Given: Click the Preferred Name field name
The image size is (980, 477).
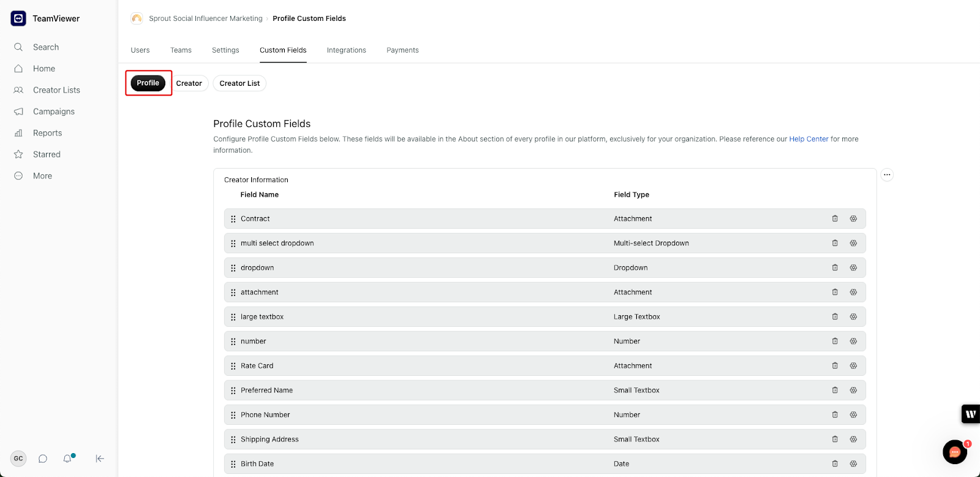Looking at the screenshot, I should 266,391.
